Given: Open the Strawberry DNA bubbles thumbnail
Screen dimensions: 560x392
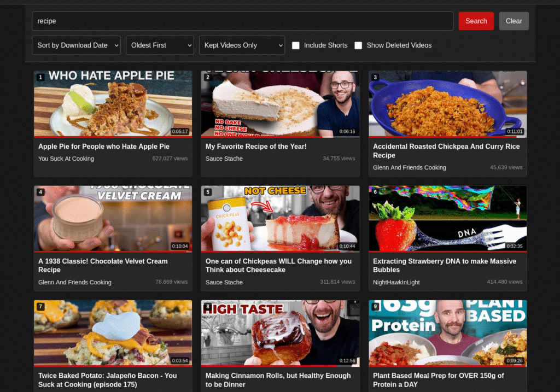Looking at the screenshot, I should (x=447, y=218).
